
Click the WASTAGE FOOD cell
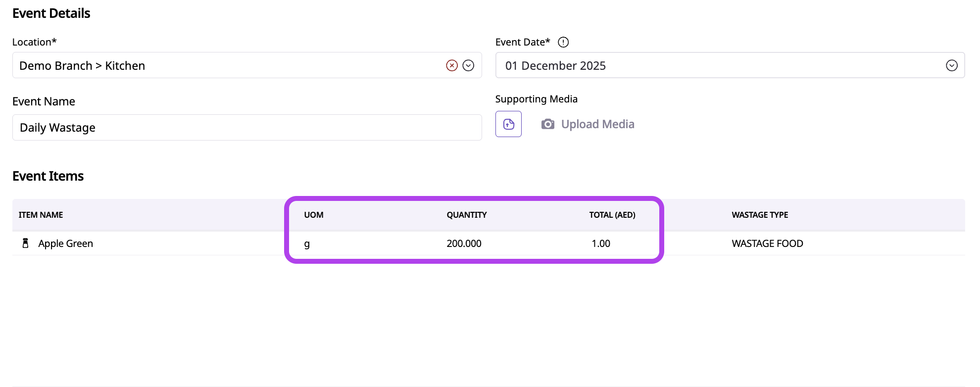point(767,243)
